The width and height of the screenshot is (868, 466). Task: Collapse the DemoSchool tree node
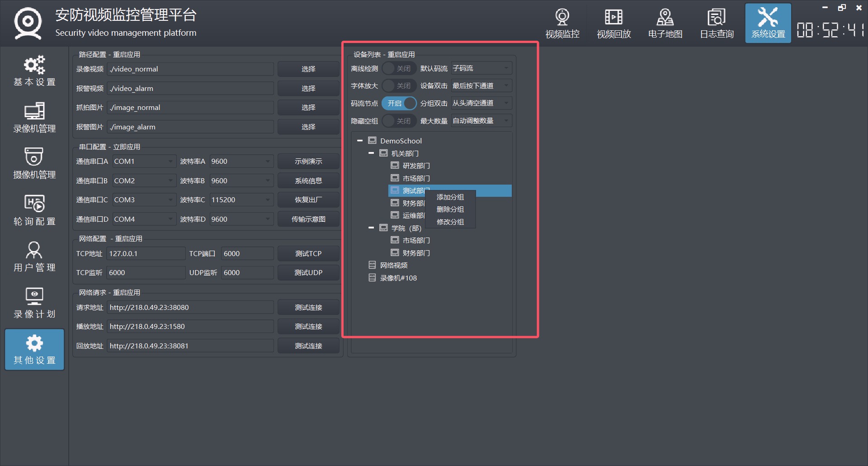point(360,140)
